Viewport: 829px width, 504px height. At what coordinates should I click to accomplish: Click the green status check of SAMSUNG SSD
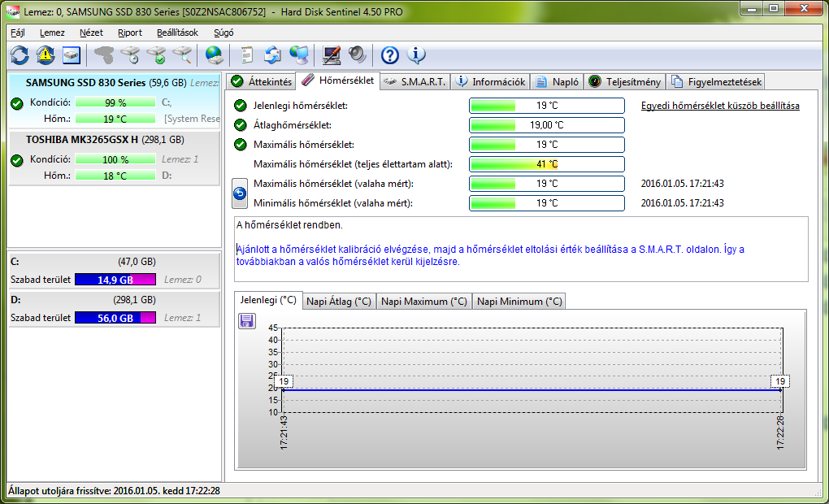[x=17, y=103]
